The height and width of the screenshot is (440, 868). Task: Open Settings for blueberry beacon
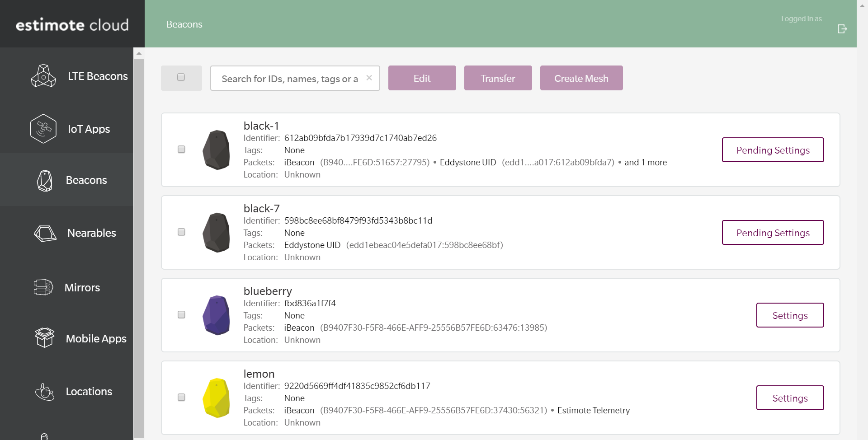[x=790, y=315]
